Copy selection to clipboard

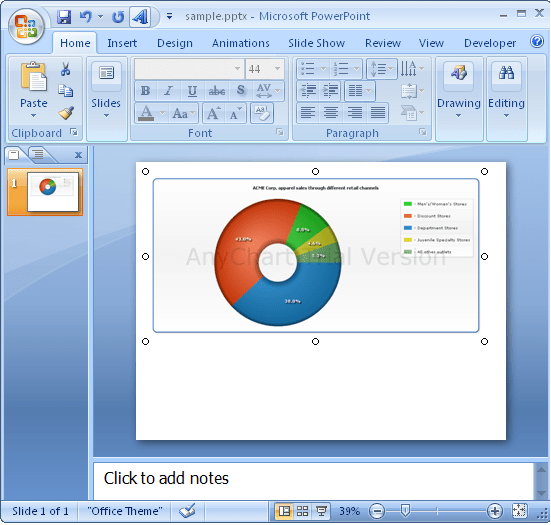click(65, 91)
